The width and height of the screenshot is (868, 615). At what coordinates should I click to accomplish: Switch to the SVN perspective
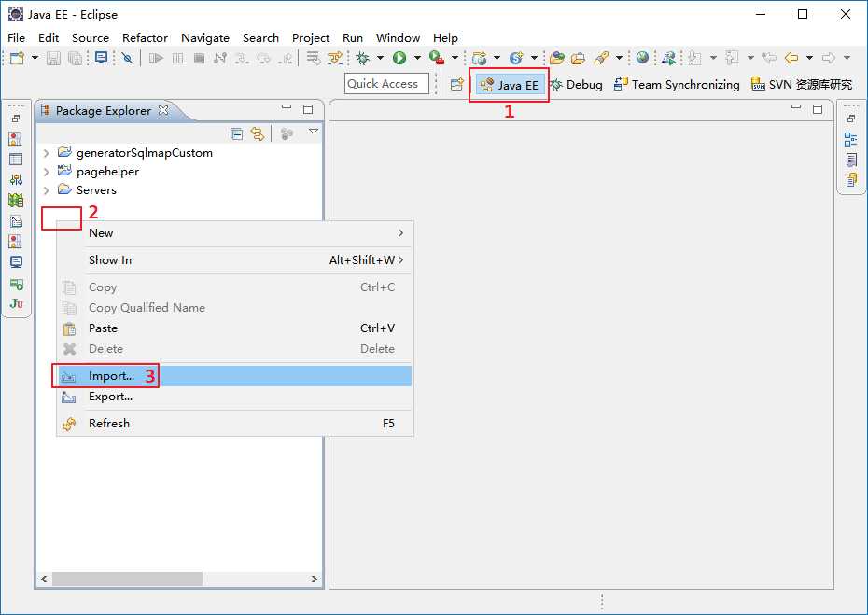coord(802,85)
